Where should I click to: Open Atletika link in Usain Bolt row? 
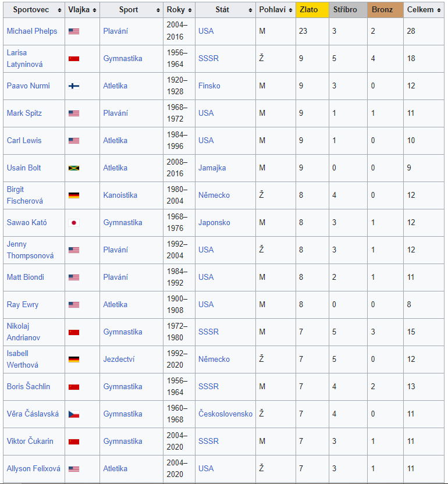click(x=115, y=168)
